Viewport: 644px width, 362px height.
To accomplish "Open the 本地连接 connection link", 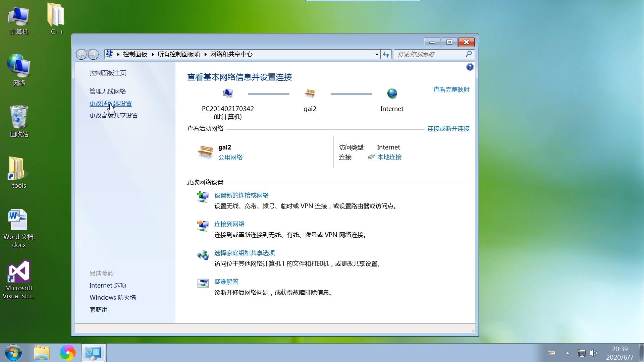I will coord(389,157).
